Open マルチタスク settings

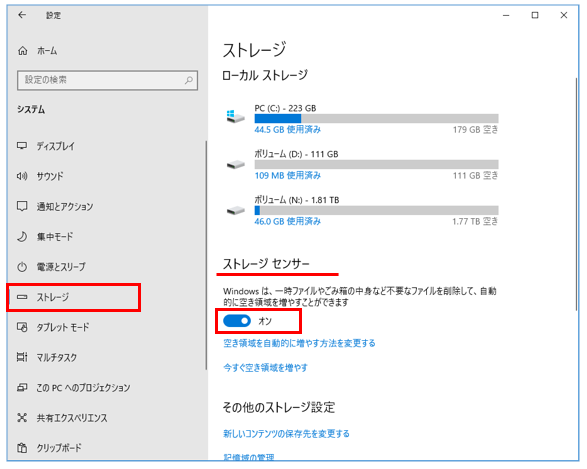click(57, 357)
